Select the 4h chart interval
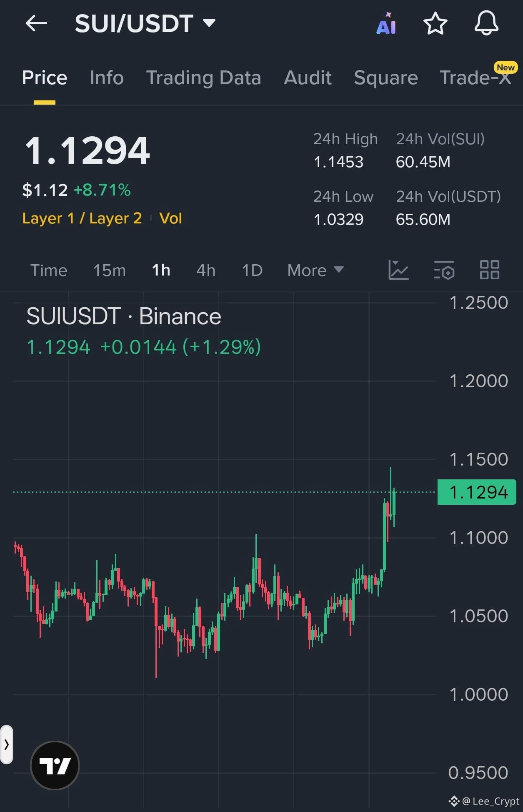 [x=206, y=271]
